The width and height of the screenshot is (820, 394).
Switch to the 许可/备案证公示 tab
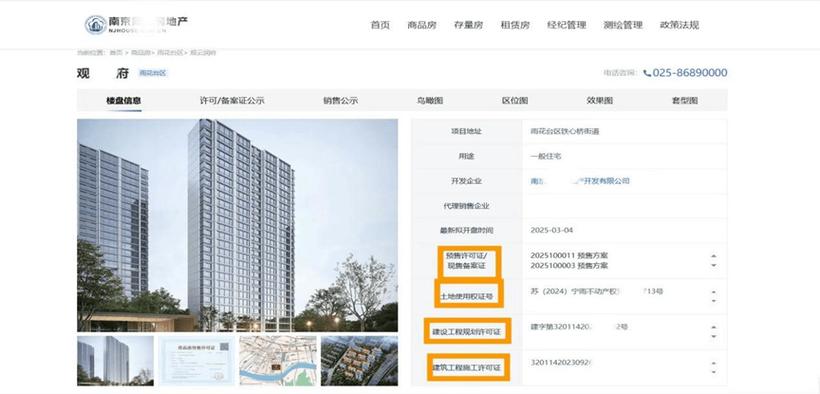click(x=232, y=100)
